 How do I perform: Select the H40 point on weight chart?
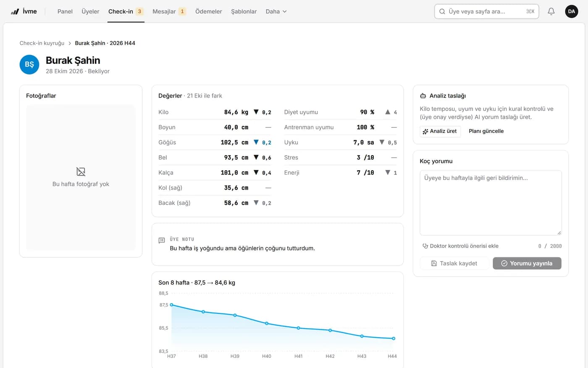pyautogui.click(x=267, y=323)
